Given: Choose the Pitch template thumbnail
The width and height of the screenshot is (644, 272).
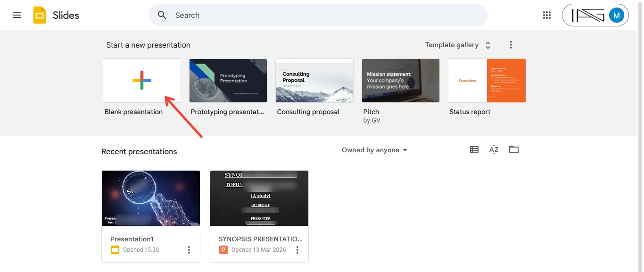Looking at the screenshot, I should click(401, 81).
